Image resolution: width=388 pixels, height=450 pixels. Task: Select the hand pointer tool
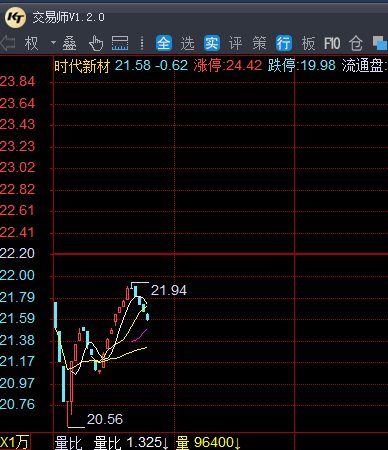(96, 43)
